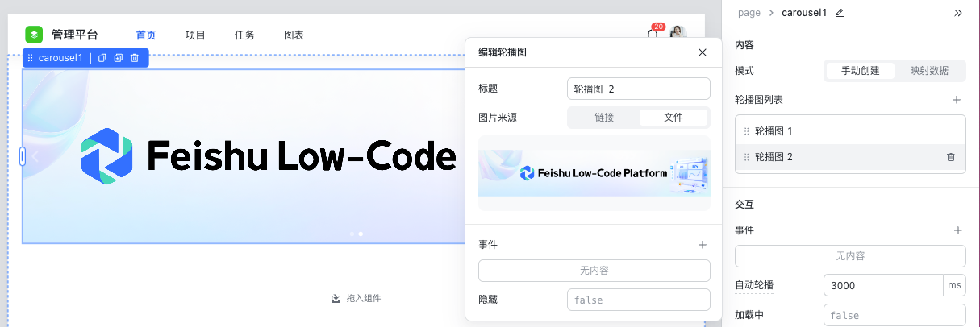Click the pencil icon to rename carousel1
Image resolution: width=980 pixels, height=327 pixels.
(840, 13)
